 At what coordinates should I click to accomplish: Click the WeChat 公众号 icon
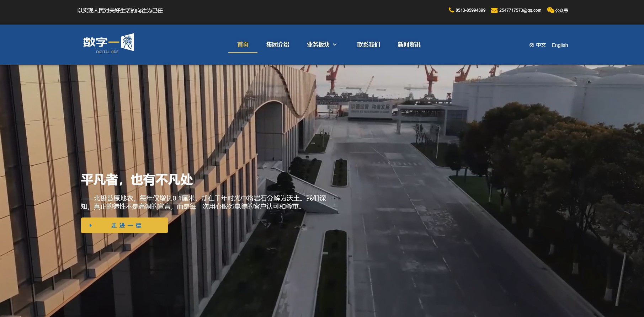[550, 10]
